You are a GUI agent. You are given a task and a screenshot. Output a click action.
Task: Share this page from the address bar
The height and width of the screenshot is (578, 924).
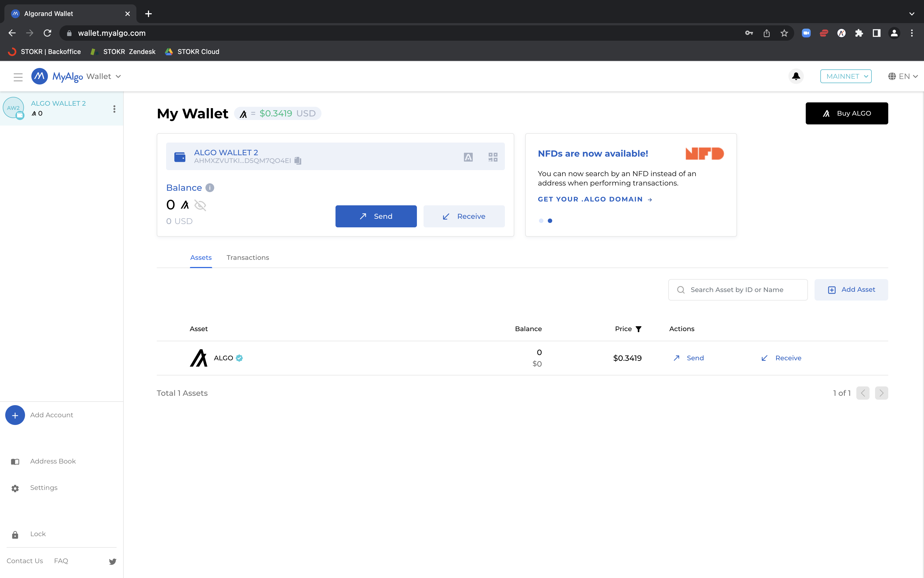[x=766, y=33]
